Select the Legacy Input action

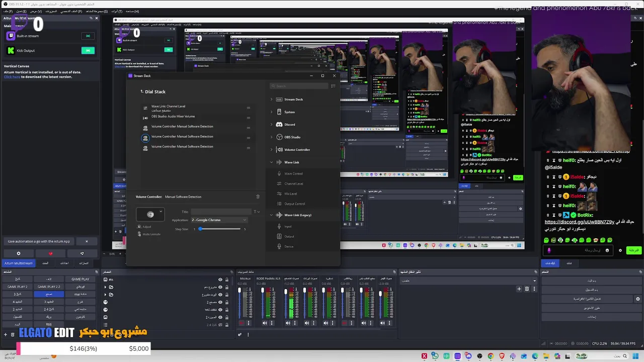288,227
